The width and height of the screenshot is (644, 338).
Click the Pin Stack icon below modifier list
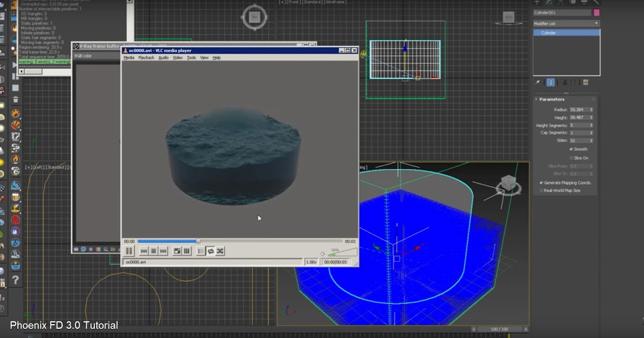537,82
